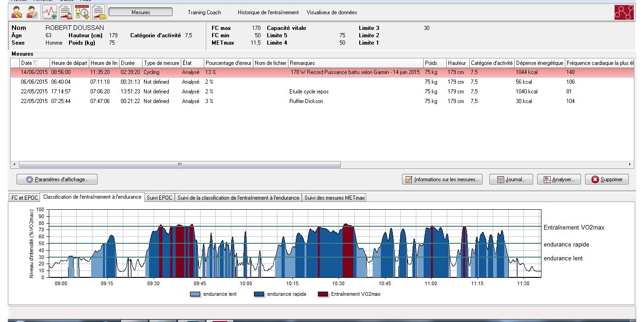Switch to Historique de l'entraînement
The height and width of the screenshot is (322, 644).
268,12
